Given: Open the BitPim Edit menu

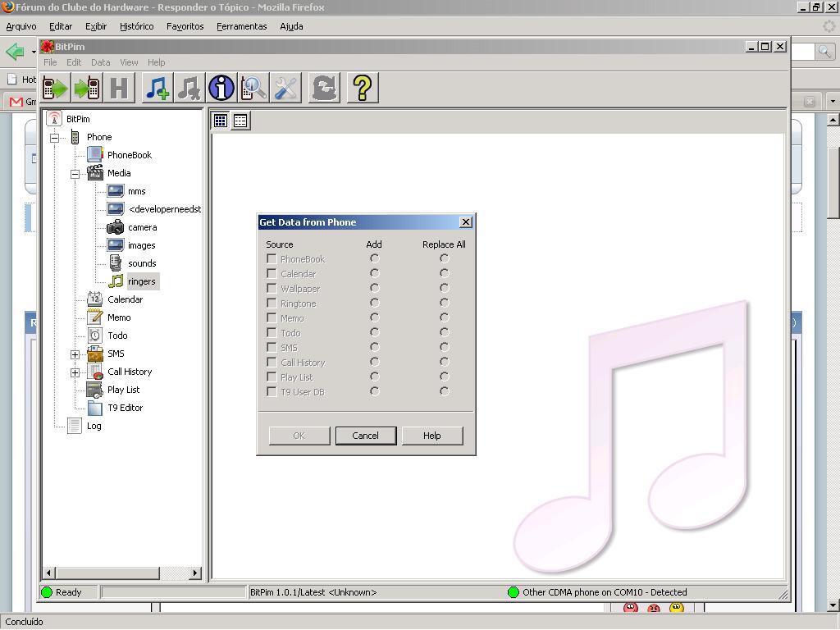Looking at the screenshot, I should pyautogui.click(x=74, y=62).
